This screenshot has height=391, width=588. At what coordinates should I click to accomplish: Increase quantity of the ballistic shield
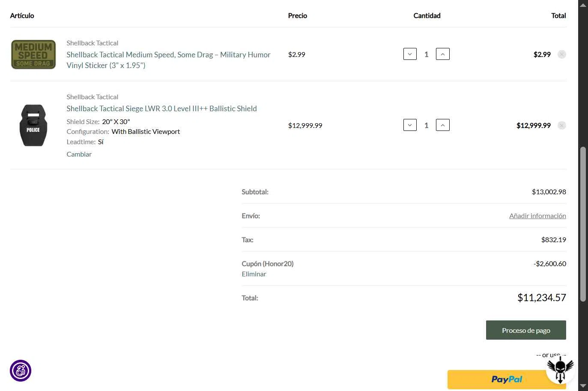tap(442, 125)
